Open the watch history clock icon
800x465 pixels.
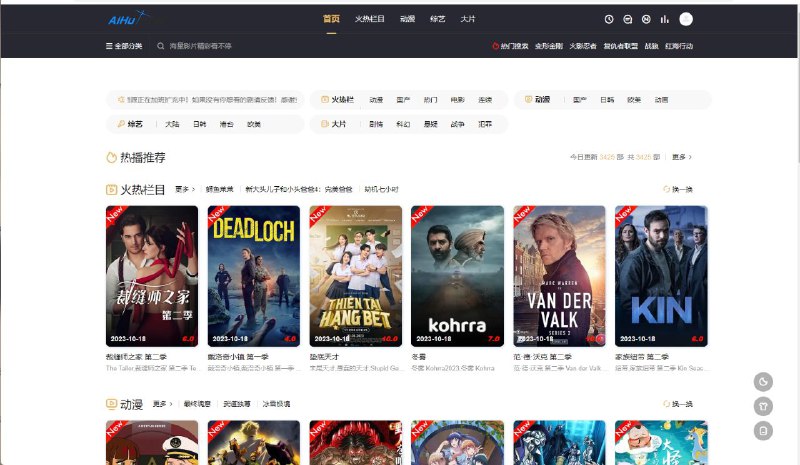(x=609, y=19)
